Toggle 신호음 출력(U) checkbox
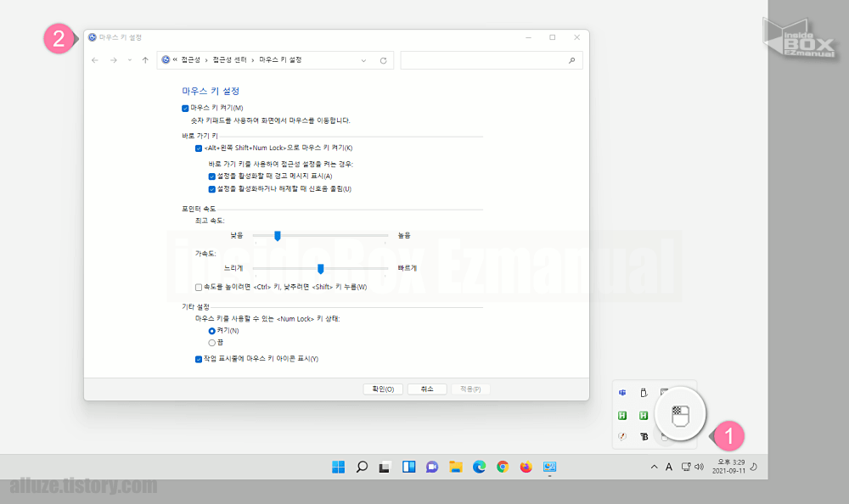 pos(211,189)
